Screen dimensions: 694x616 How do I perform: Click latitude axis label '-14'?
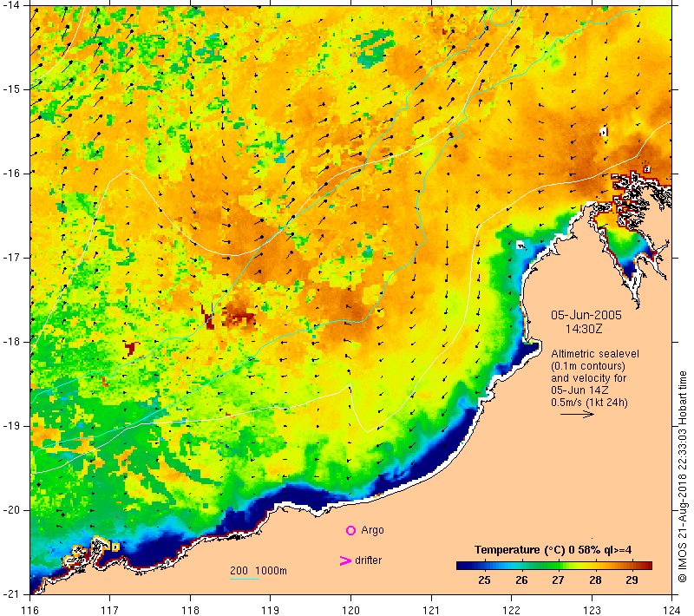10,5
